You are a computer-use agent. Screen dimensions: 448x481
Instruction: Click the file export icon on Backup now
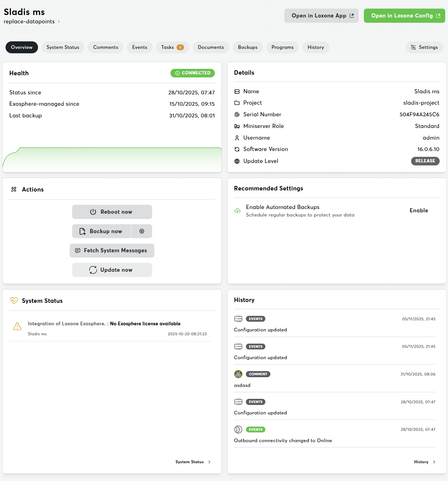pyautogui.click(x=82, y=231)
